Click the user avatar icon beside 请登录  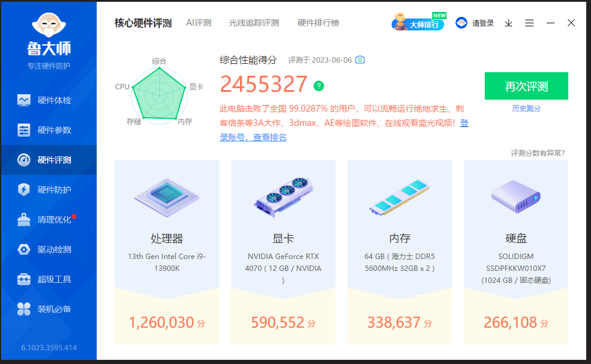pyautogui.click(x=461, y=23)
